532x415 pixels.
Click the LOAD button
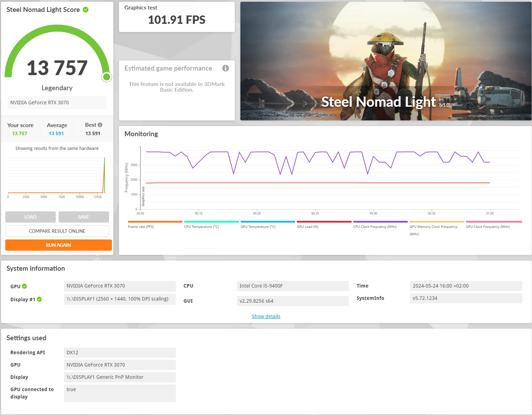coord(31,217)
